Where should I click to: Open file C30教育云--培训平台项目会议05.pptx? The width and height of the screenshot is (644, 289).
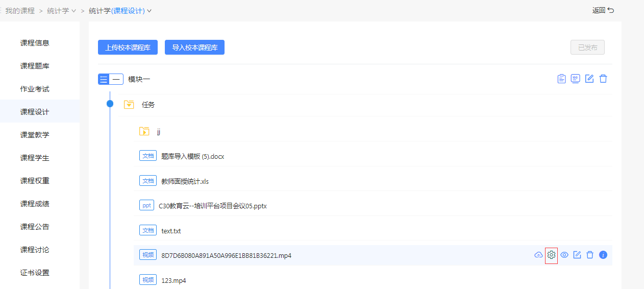pyautogui.click(x=213, y=206)
